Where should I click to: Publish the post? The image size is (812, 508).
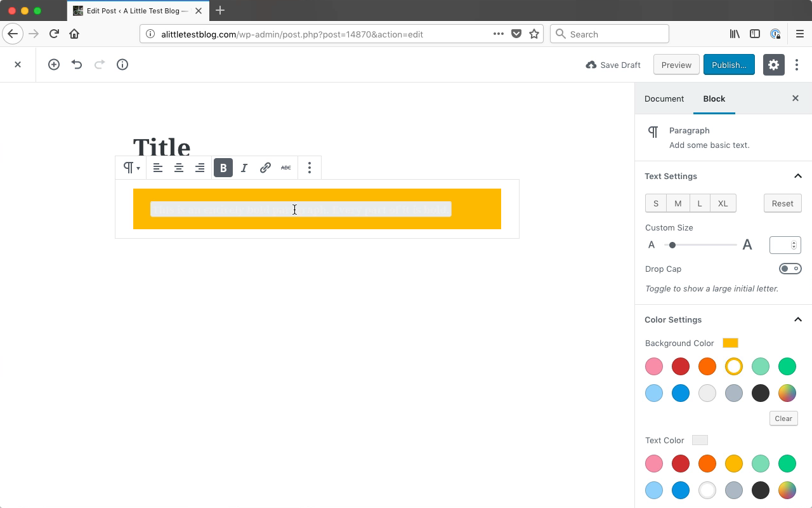coord(729,64)
